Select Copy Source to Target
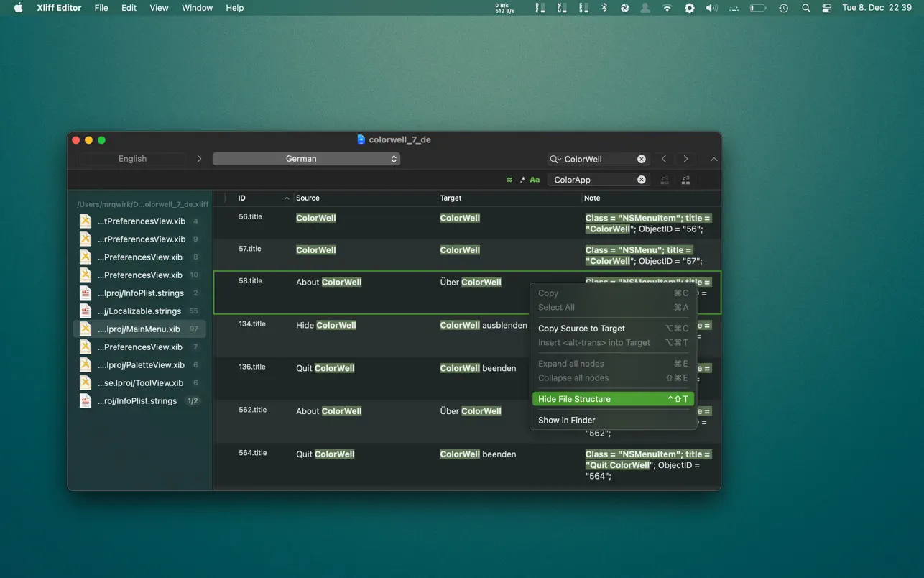The image size is (924, 578). coord(581,329)
